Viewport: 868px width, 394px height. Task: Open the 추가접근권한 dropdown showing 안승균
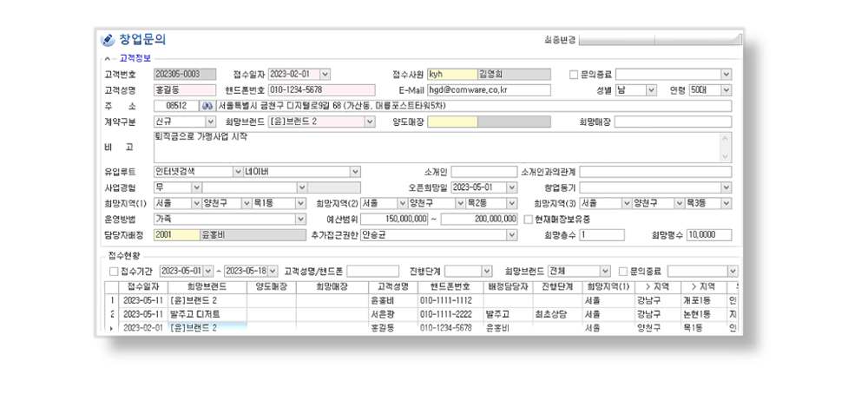511,235
